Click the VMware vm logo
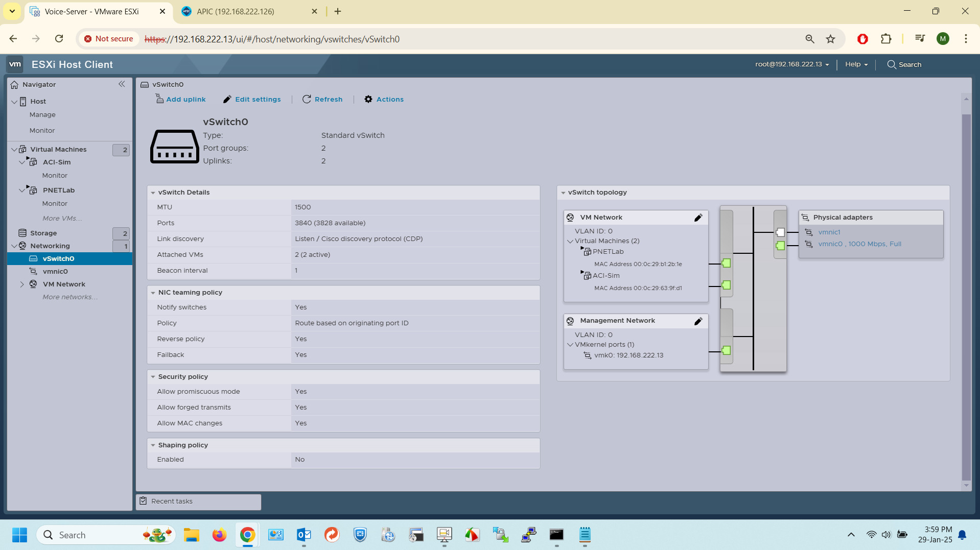Screen dimensions: 980x550 coord(15,64)
